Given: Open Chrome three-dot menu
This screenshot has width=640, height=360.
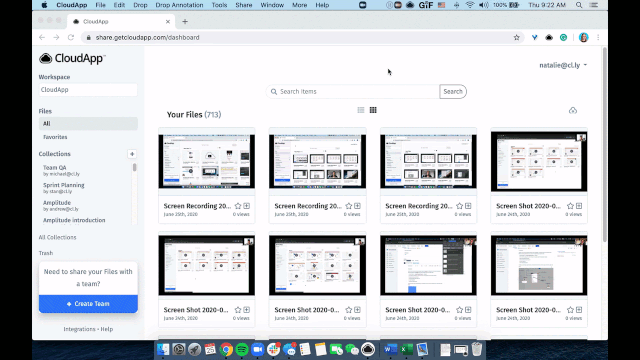Looking at the screenshot, I should point(598,38).
